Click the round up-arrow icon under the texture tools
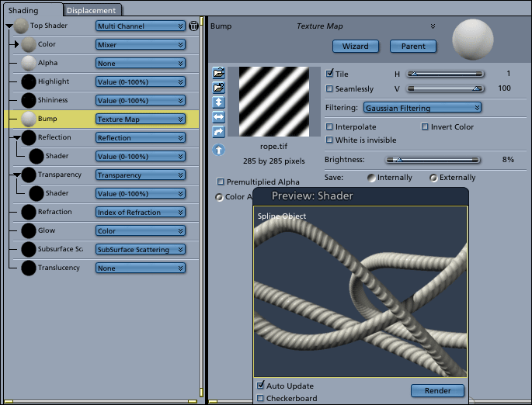532x405 pixels. (x=219, y=150)
